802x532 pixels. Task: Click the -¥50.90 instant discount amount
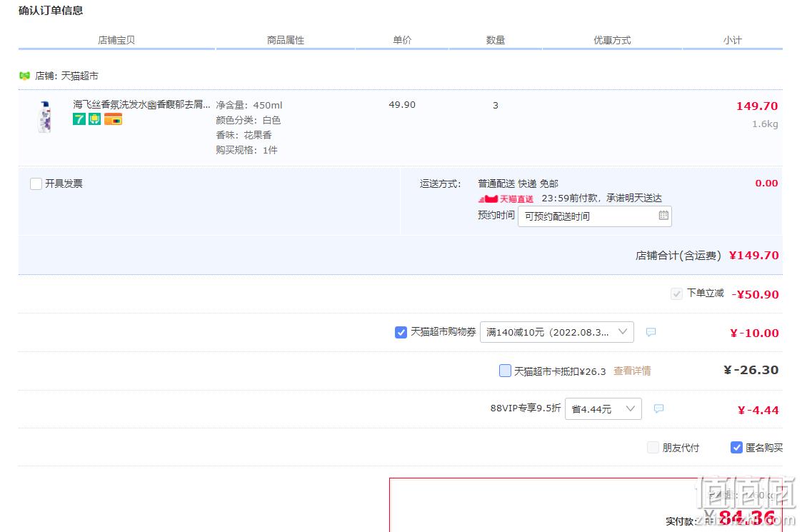755,294
